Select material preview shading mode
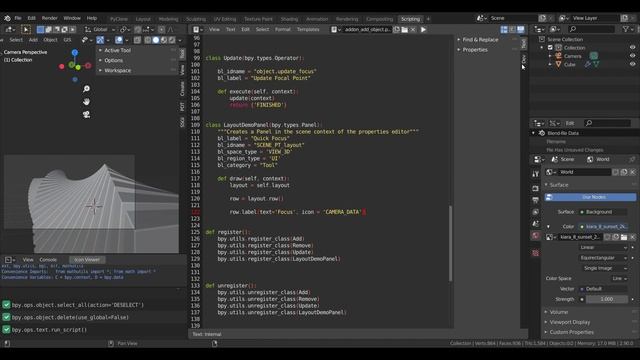 point(164,40)
